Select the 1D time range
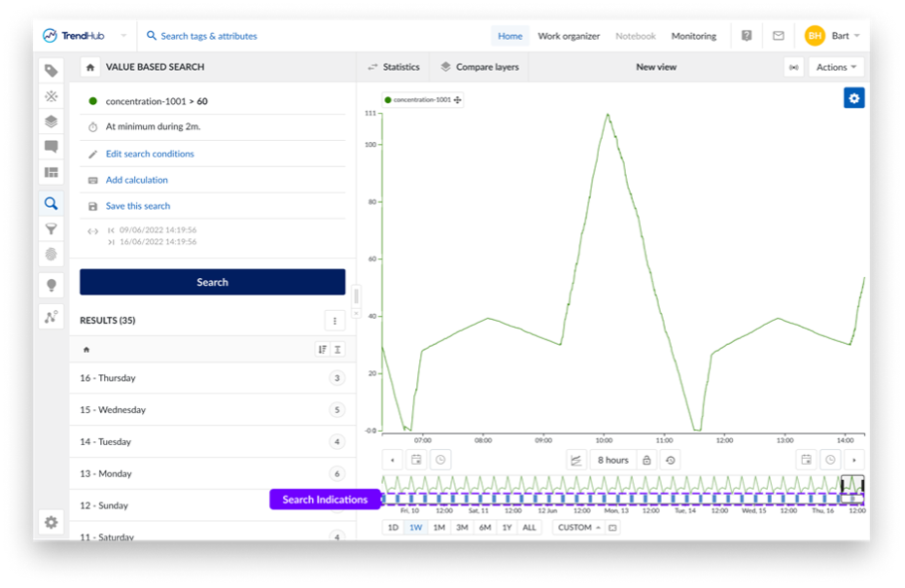Viewport: 905px width, 588px height. click(x=393, y=528)
